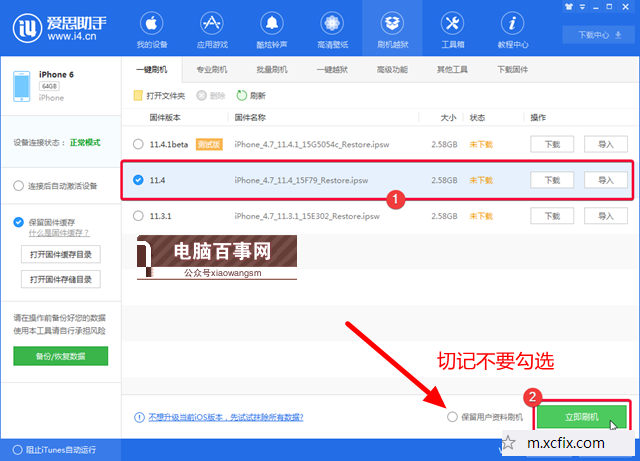
Task: Click the skin shirt icon in title bar
Action: (x=569, y=7)
